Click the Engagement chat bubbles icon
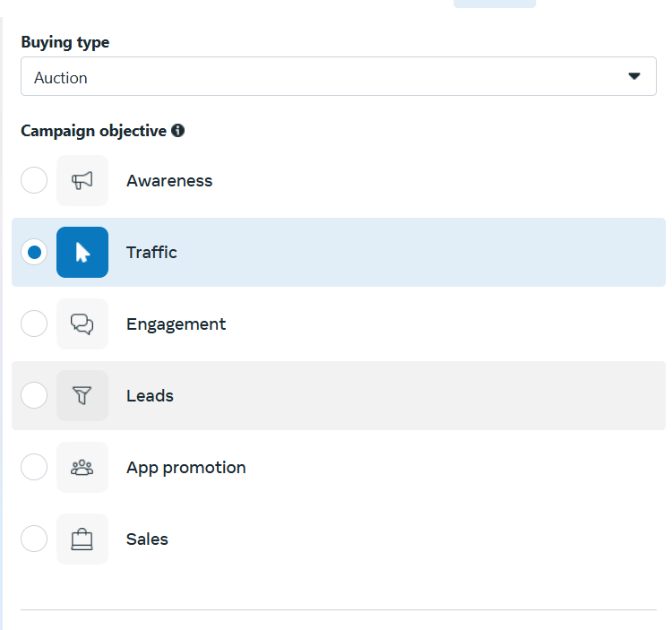This screenshot has height=630, width=672. tap(82, 324)
